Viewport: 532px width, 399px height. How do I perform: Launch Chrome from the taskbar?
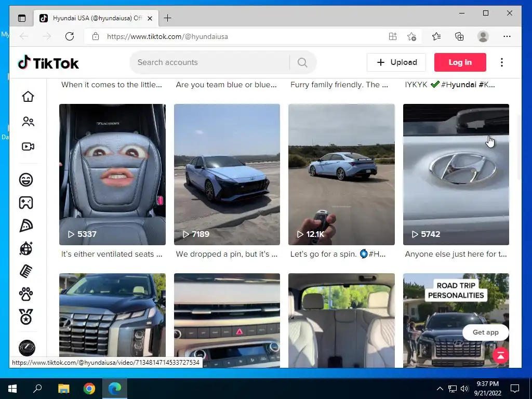(89, 389)
